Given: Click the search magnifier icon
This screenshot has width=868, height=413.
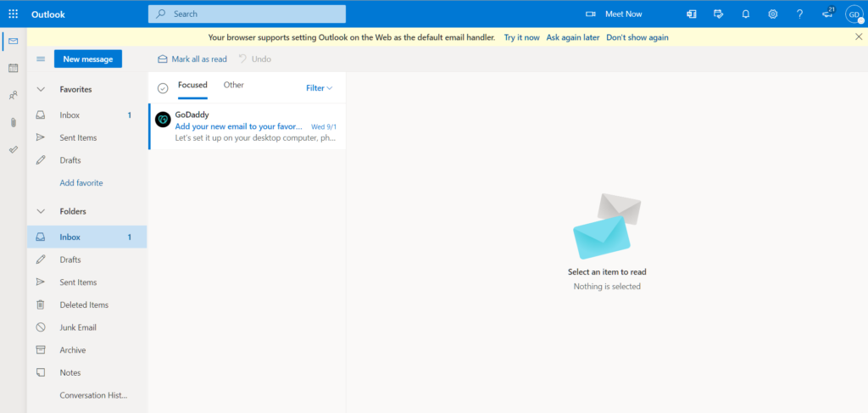Looking at the screenshot, I should [x=161, y=14].
